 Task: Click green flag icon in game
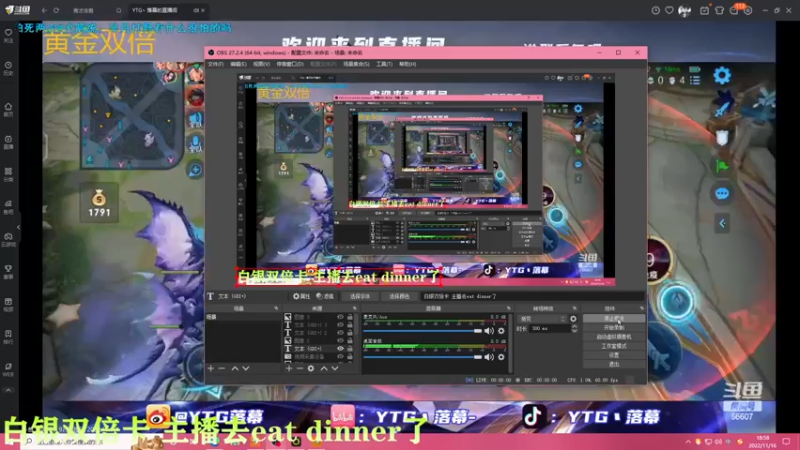(722, 166)
